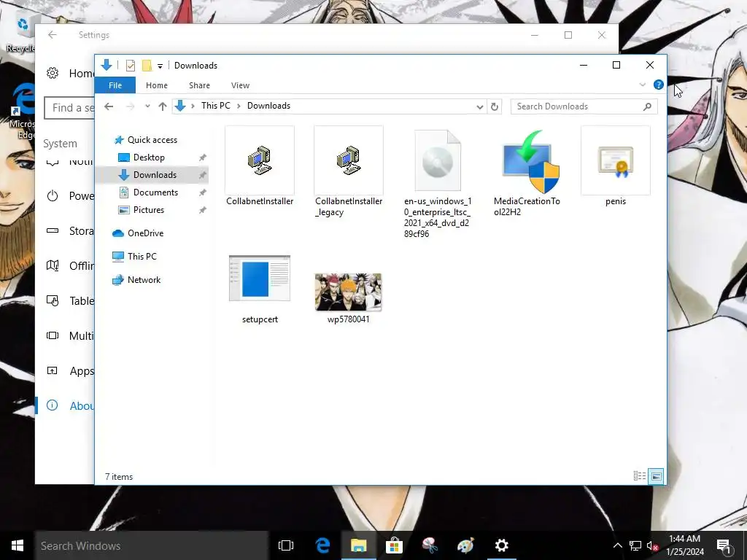Select Quick access in navigation pane
747x560 pixels.
(152, 139)
